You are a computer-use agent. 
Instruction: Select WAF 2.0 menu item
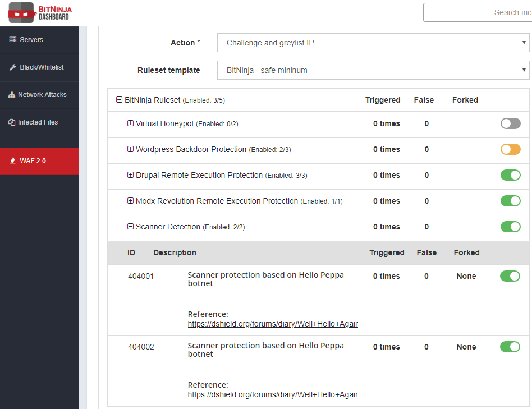(39, 161)
